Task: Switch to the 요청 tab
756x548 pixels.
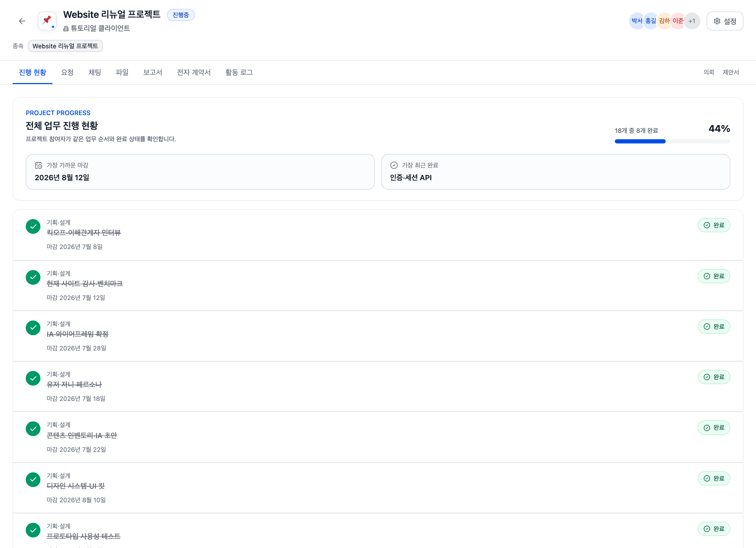Action: (x=67, y=73)
